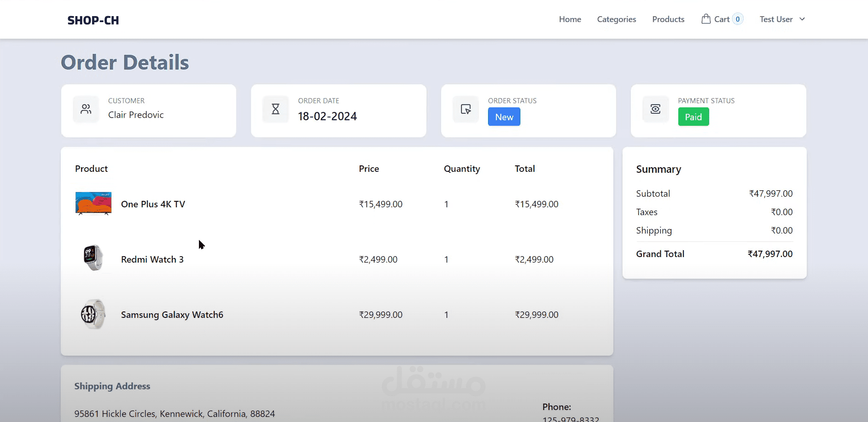Click the Redmi Watch 3 thumbnail
The image size is (868, 422).
tap(93, 258)
